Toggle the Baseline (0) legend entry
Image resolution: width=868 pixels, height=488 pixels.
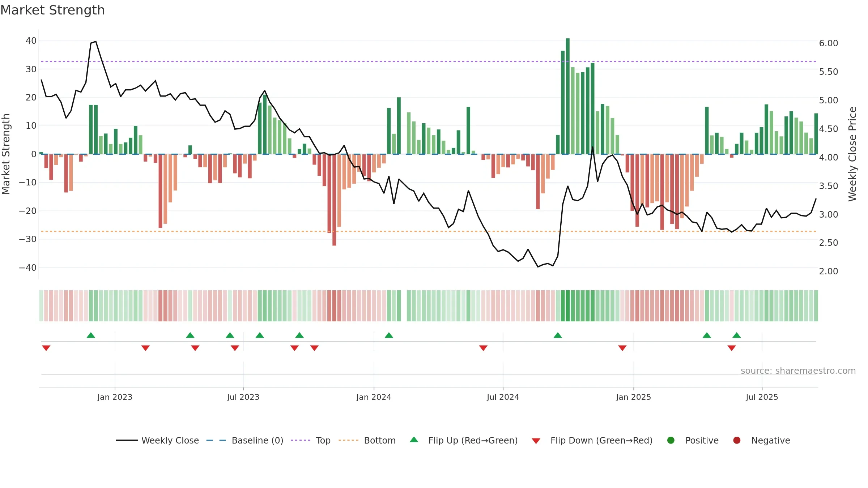coord(245,440)
